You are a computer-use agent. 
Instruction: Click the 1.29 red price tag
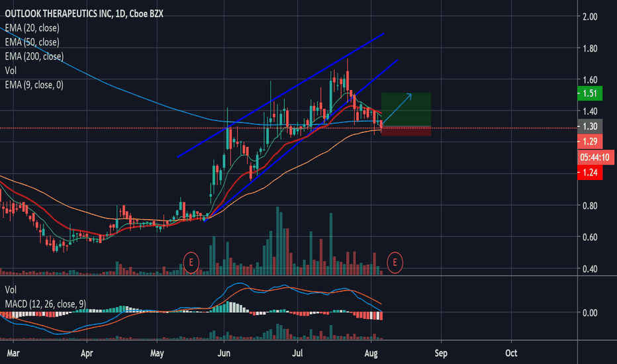pos(590,141)
